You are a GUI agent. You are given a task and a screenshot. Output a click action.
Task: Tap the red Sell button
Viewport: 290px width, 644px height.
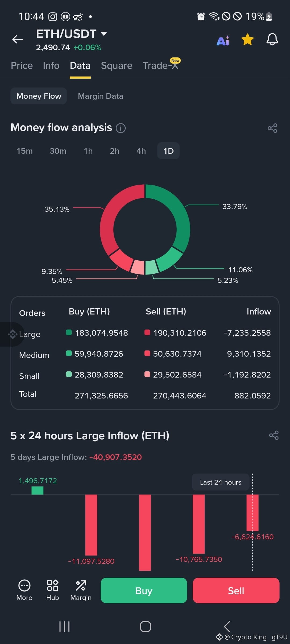point(236,590)
